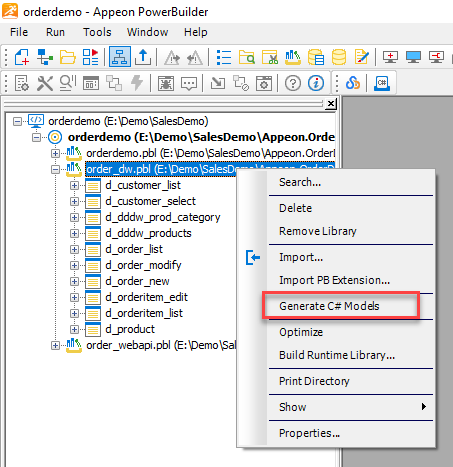Click the To-Do List toolbar icon

[x=224, y=57]
